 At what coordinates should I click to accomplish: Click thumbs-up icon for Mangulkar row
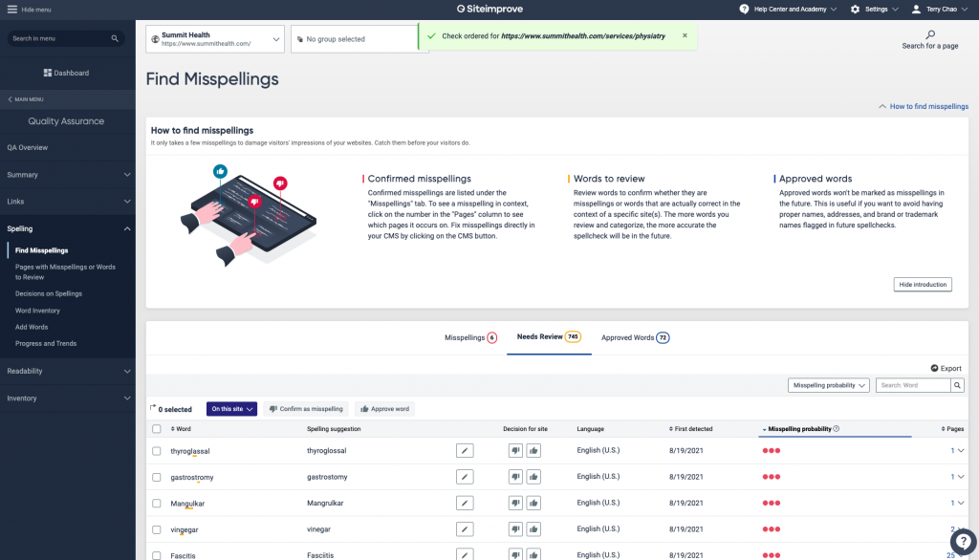click(533, 503)
